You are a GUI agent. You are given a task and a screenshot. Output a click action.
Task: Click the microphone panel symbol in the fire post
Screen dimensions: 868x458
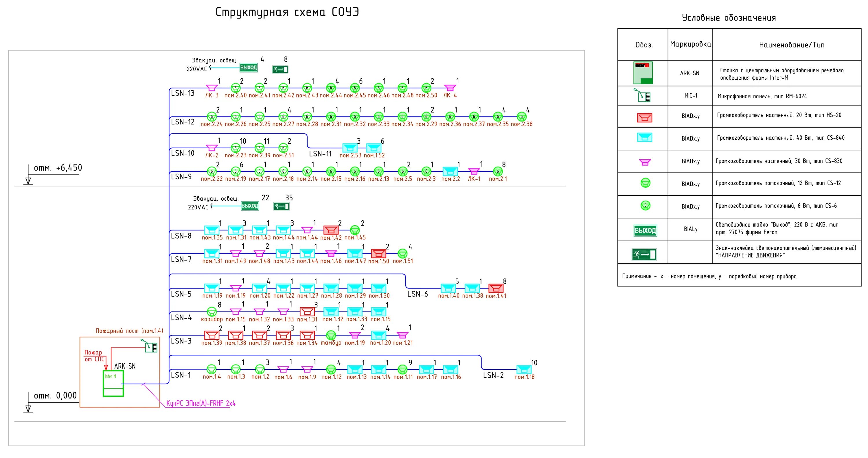(149, 346)
